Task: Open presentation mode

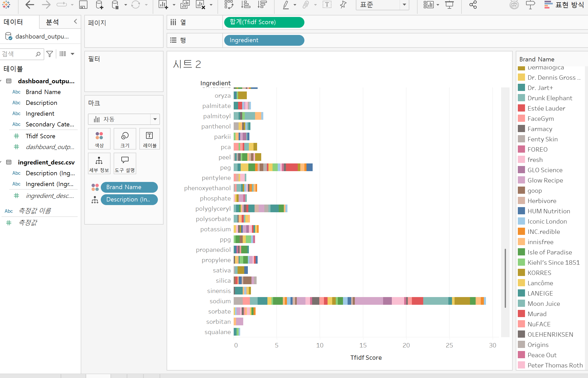Action: [449, 5]
